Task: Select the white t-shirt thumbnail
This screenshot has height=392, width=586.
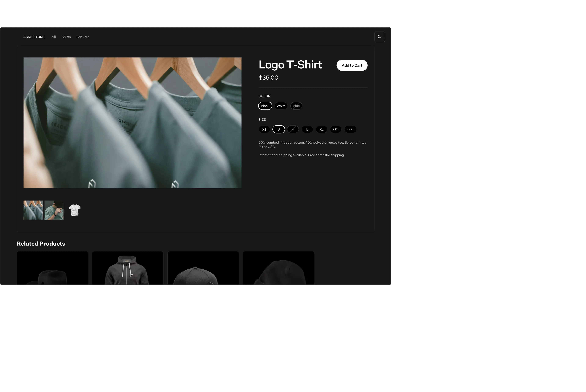Action: (x=75, y=210)
